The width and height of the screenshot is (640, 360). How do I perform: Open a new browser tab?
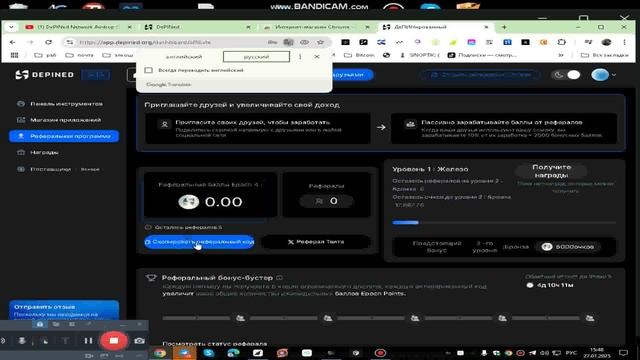point(504,27)
